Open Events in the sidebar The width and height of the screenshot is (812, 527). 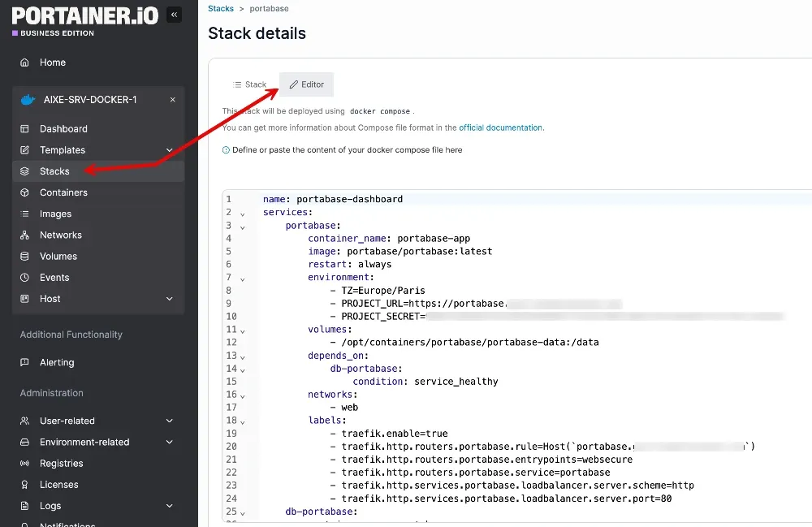98,277
